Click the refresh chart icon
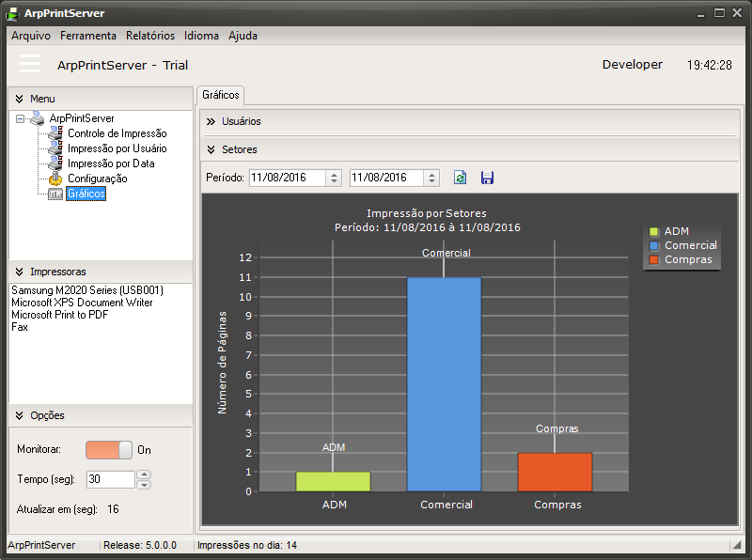752x560 pixels. click(461, 178)
